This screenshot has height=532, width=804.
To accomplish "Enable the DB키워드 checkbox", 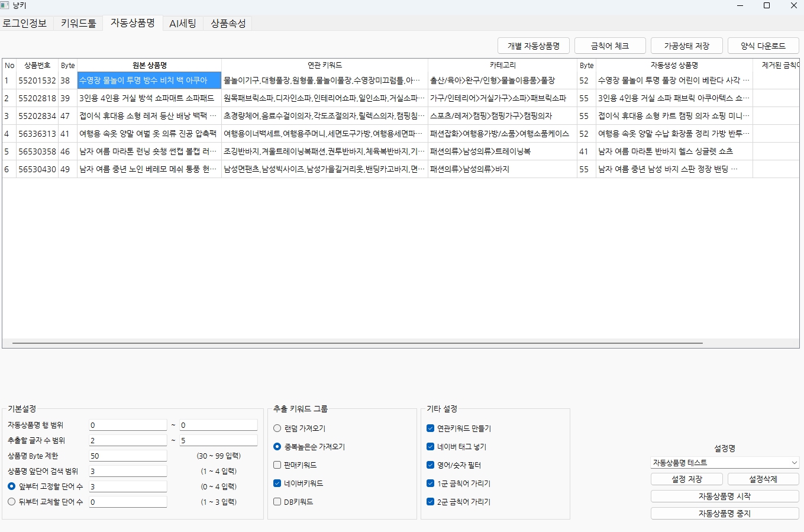I will tap(276, 501).
